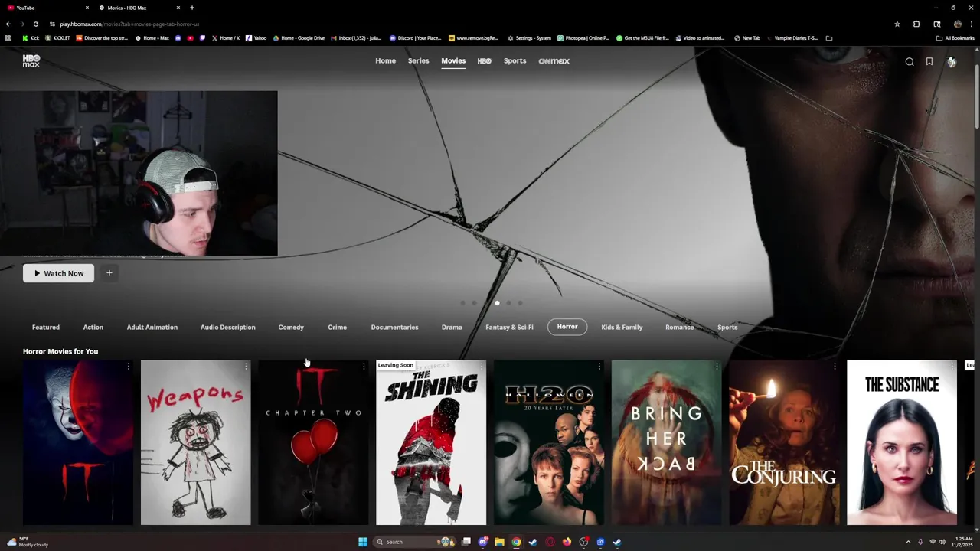
Task: Click the address bar URL
Action: point(129,24)
